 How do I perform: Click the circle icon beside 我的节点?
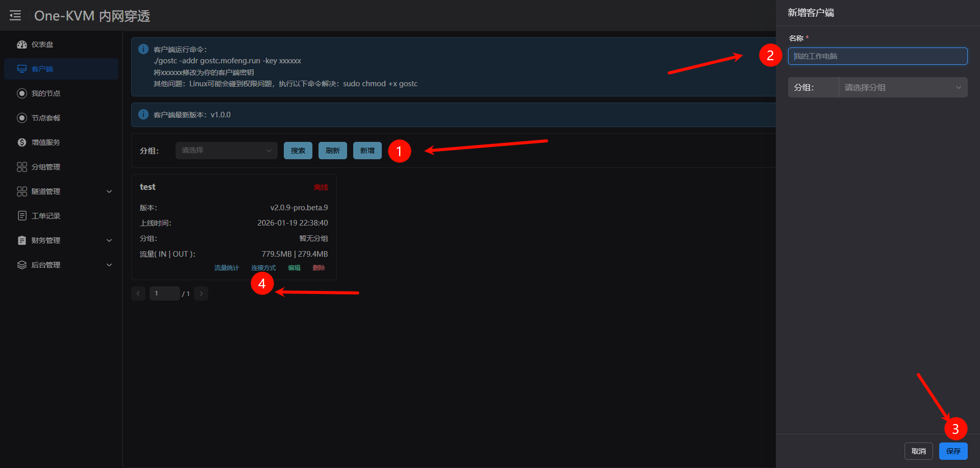pyautogui.click(x=22, y=93)
